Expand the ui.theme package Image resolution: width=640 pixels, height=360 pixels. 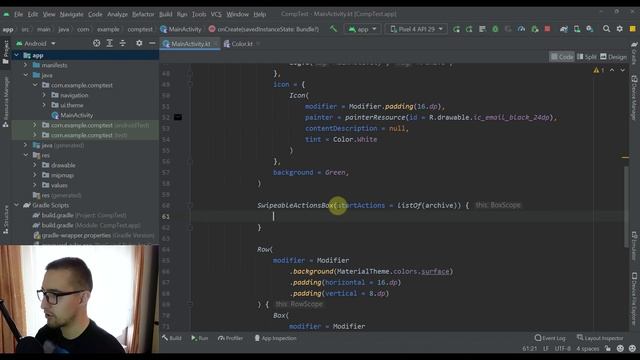tap(44, 105)
